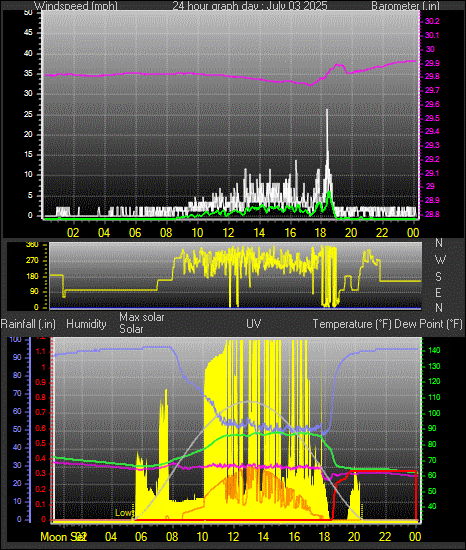The width and height of the screenshot is (466, 550).
Task: Click the 18 hour tick on bottom graph
Action: point(324,537)
